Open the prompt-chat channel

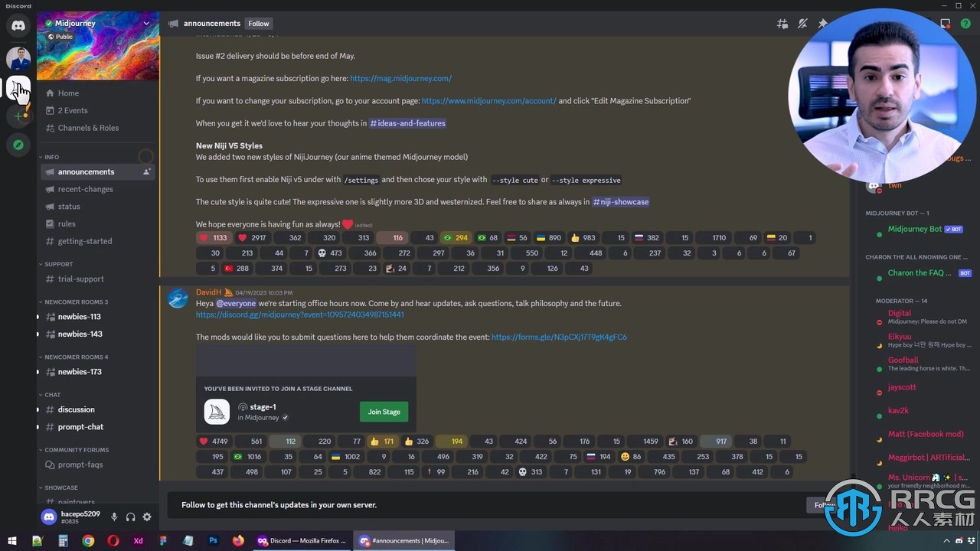point(97,427)
